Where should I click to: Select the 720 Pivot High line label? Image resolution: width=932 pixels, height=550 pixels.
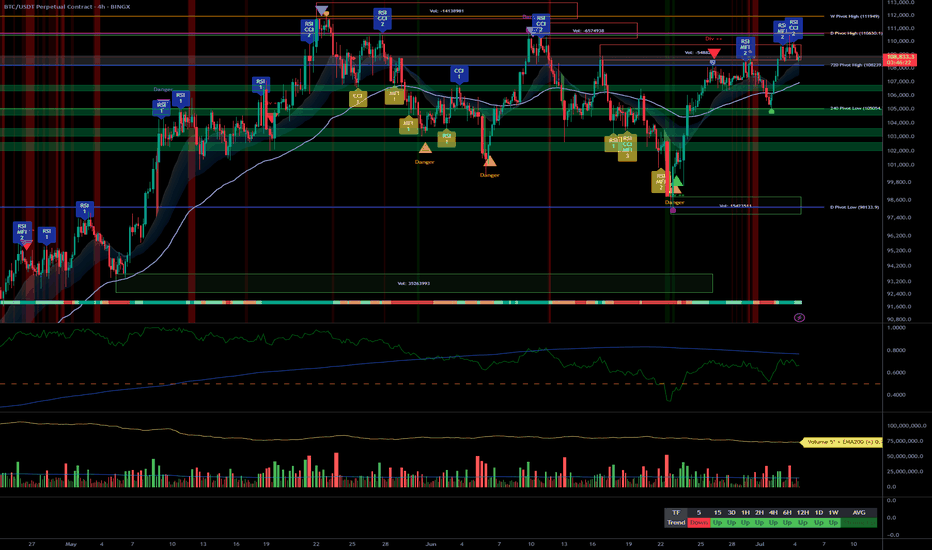click(855, 65)
